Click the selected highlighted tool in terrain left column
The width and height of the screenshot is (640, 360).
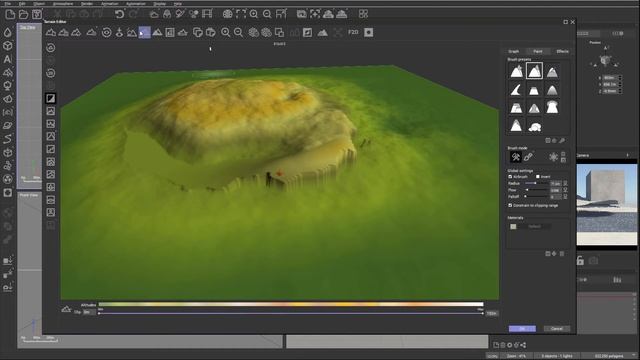[51, 98]
